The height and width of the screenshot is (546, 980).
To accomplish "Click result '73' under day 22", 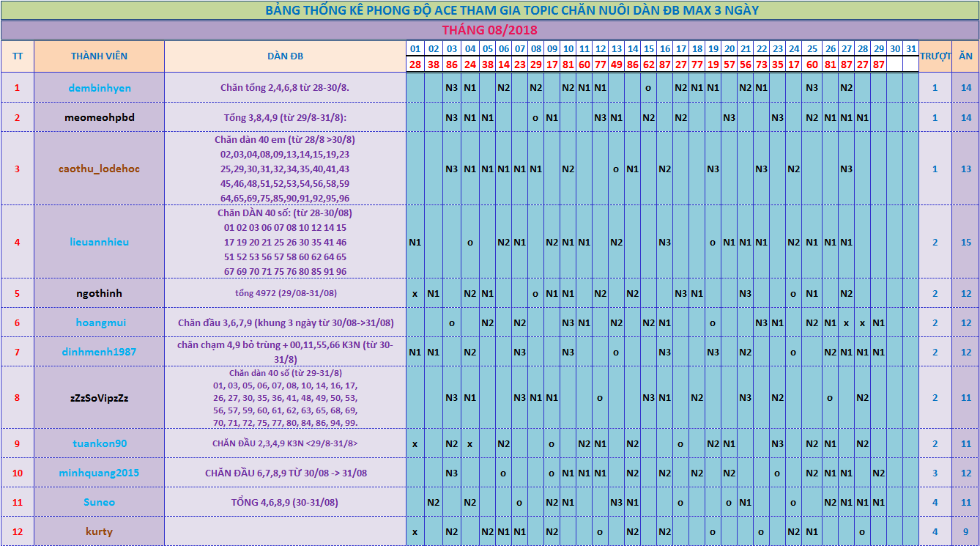I will [x=762, y=64].
